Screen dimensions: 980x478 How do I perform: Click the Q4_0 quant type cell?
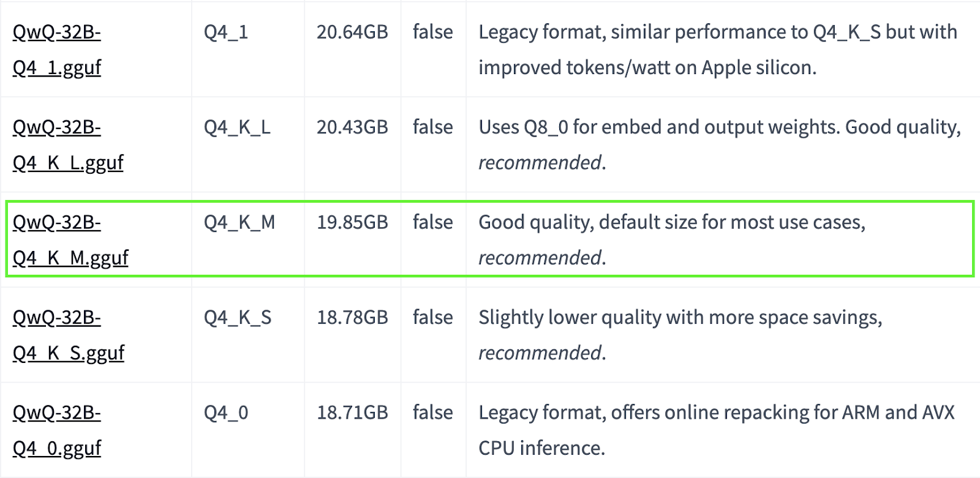coord(226,413)
